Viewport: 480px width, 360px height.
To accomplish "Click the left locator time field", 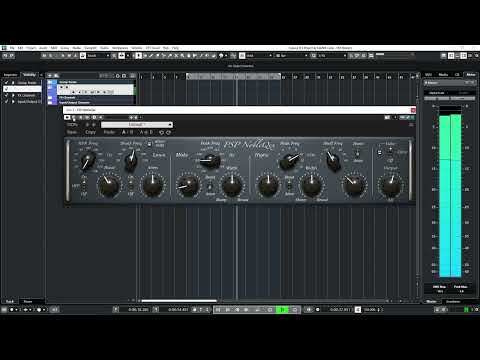I will click(138, 310).
